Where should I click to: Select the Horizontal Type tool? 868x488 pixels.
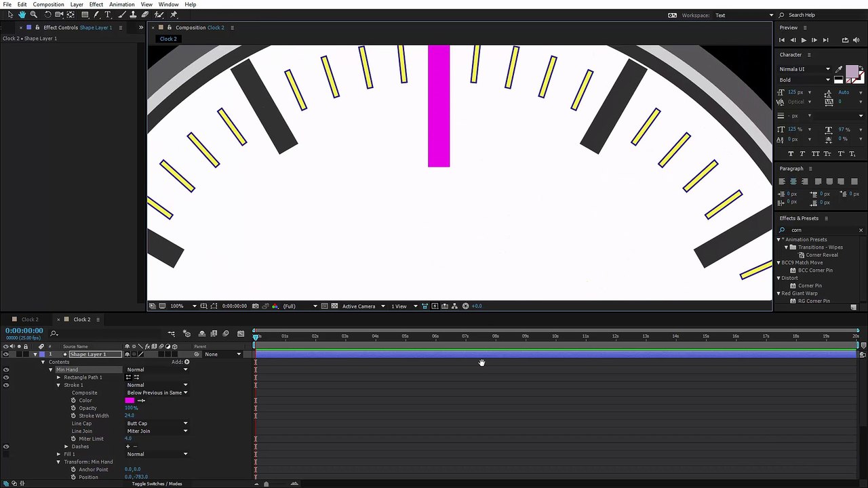107,14
